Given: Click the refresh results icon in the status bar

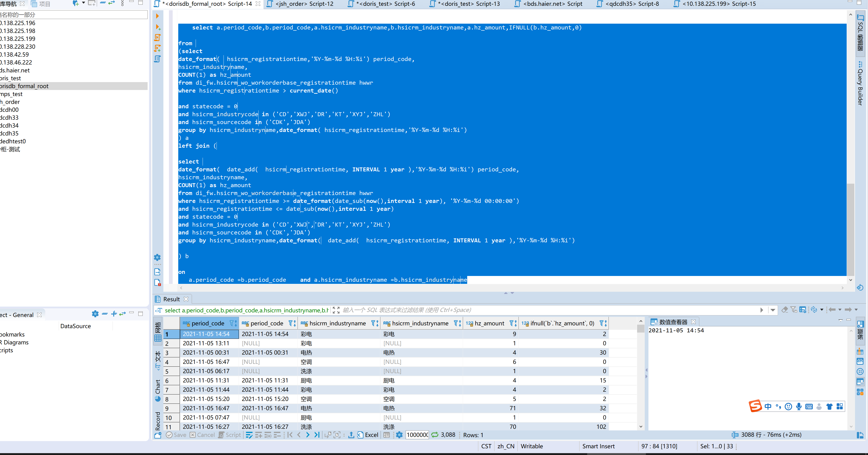Looking at the screenshot, I should [x=435, y=435].
